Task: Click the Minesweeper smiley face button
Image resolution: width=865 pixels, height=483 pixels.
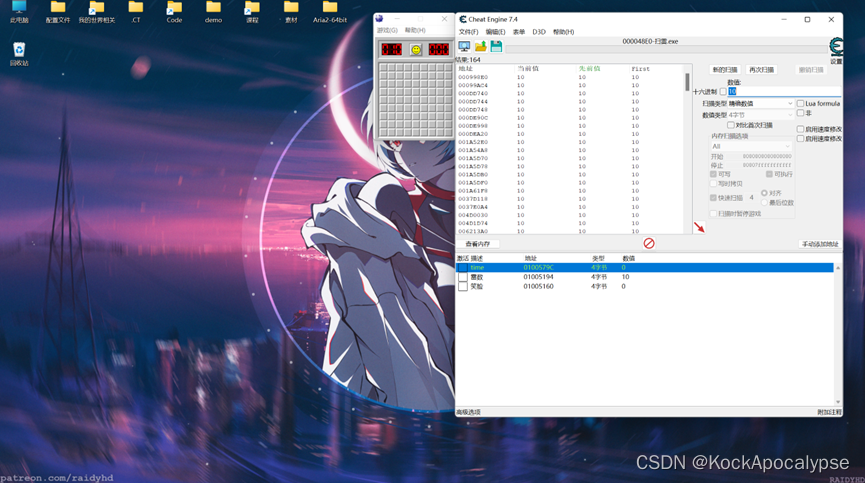Action: pyautogui.click(x=415, y=50)
